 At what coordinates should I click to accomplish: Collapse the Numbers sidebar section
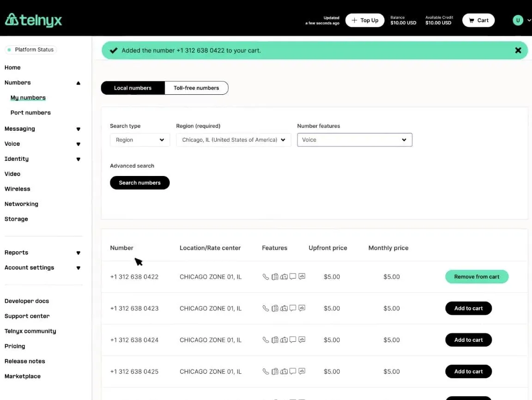click(79, 83)
